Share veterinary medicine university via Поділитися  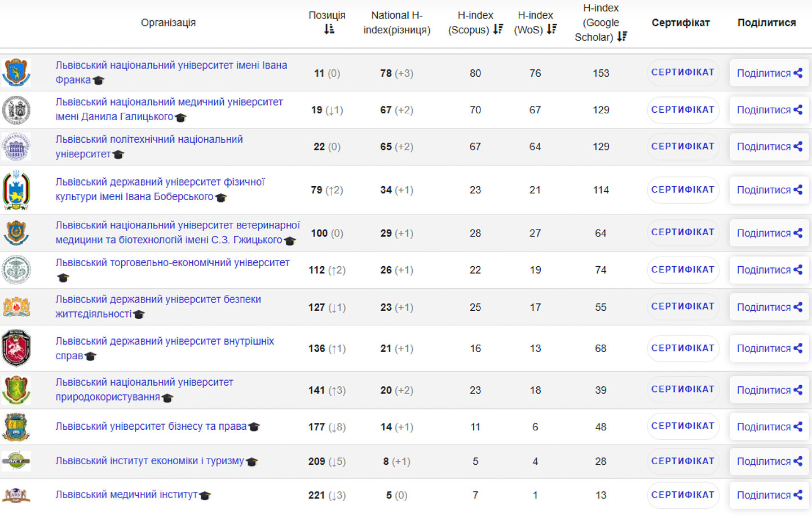tap(769, 233)
